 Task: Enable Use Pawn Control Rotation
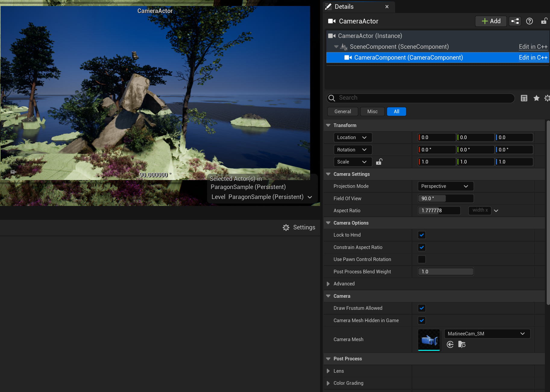(422, 260)
